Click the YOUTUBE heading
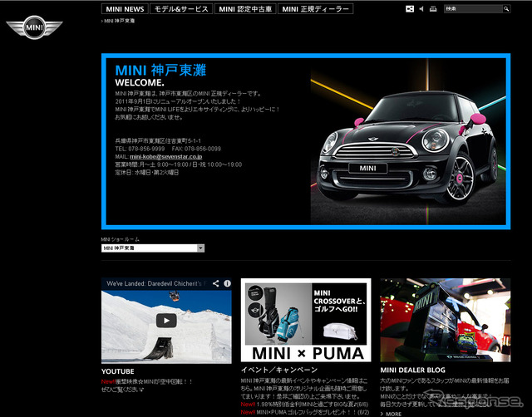 118,371
